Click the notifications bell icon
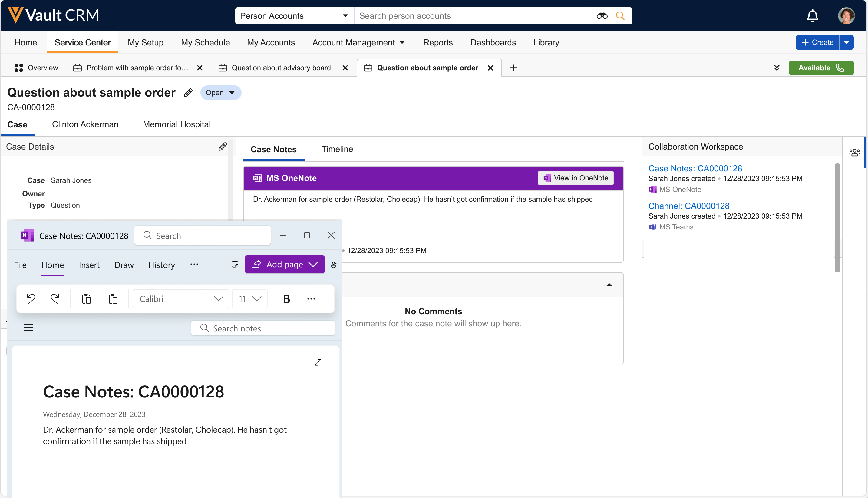 click(x=812, y=16)
